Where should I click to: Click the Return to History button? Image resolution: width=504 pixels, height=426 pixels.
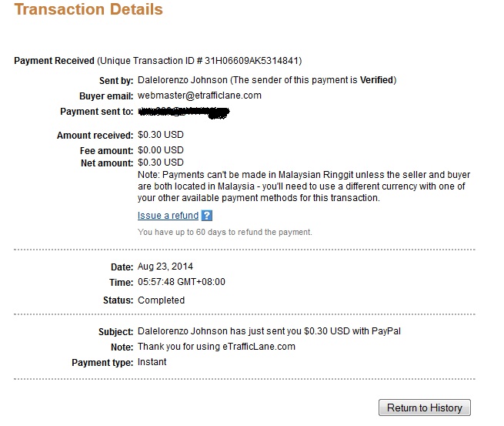(x=425, y=408)
